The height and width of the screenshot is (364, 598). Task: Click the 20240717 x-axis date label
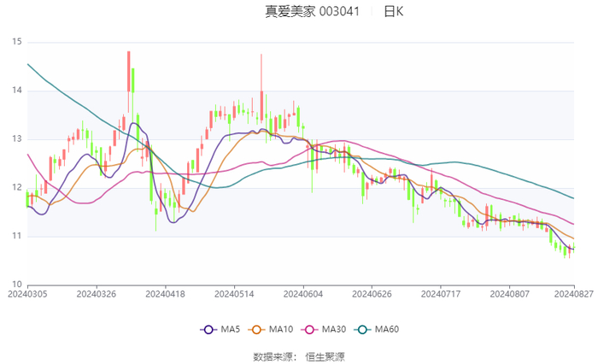(x=441, y=294)
